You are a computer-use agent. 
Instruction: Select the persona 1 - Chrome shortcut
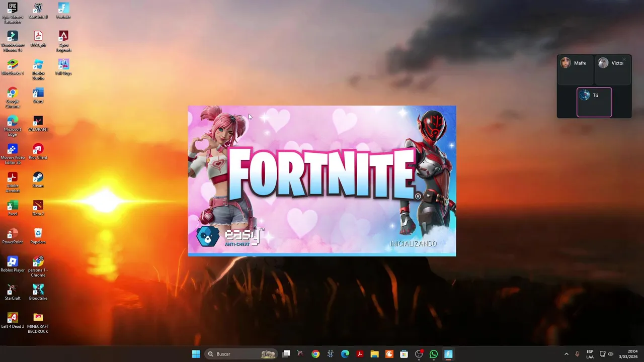click(x=38, y=266)
